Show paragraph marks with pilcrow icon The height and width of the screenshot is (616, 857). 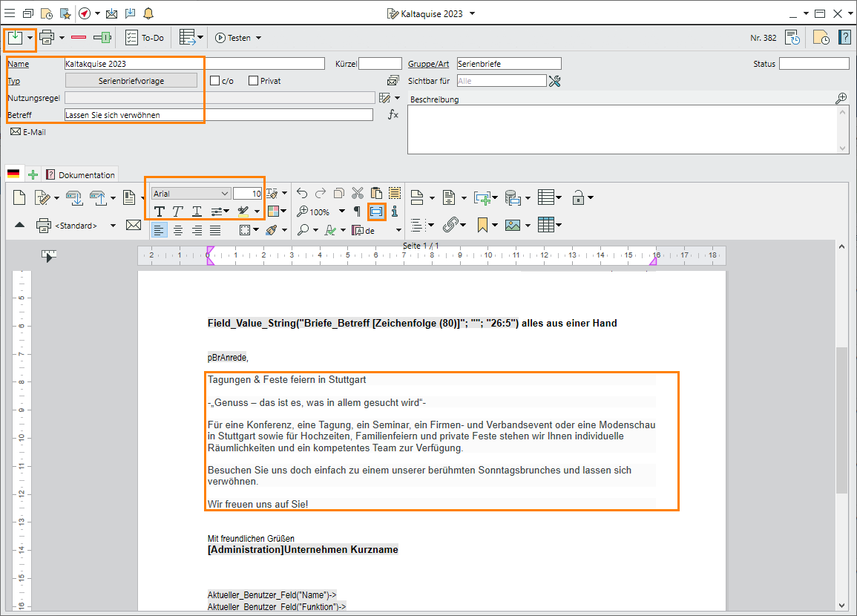pos(357,212)
